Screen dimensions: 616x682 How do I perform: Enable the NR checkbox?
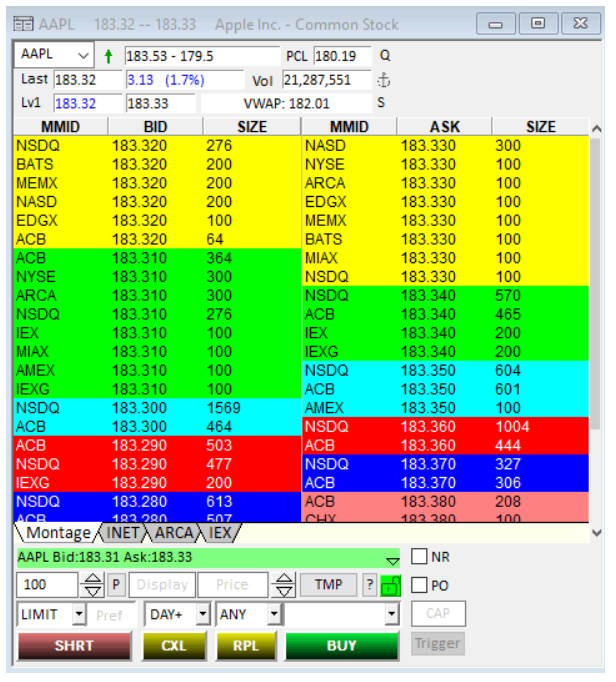tap(419, 556)
